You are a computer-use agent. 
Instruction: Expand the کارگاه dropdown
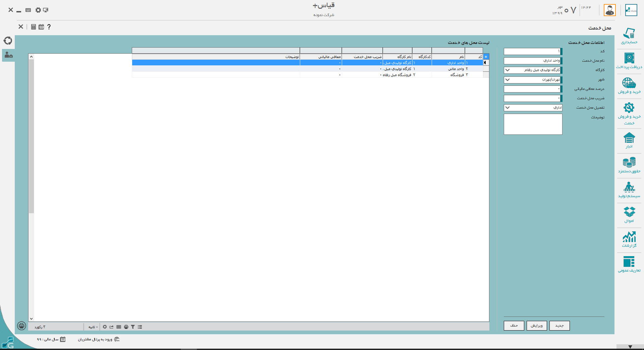click(x=507, y=70)
